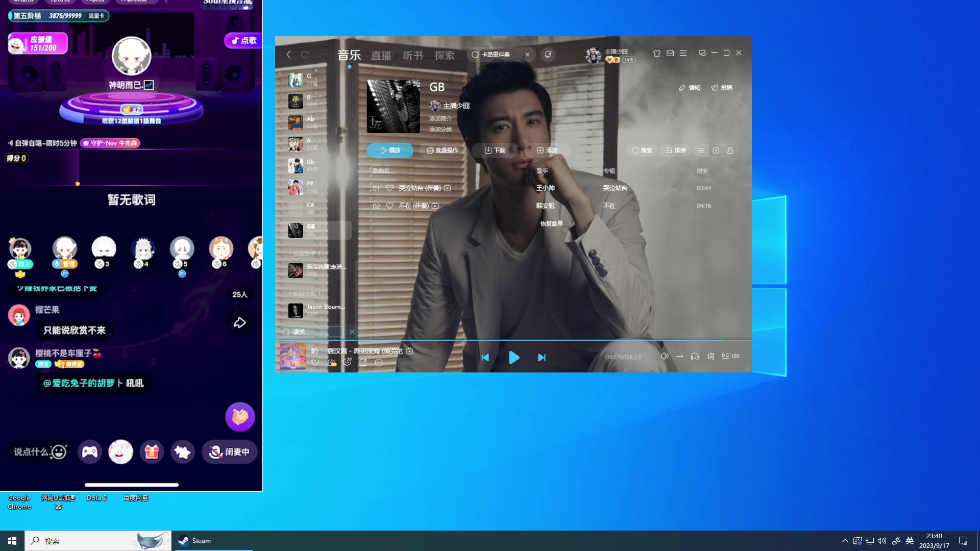Switch to list view icon in playlist toolbar
980x551 pixels.
point(701,151)
